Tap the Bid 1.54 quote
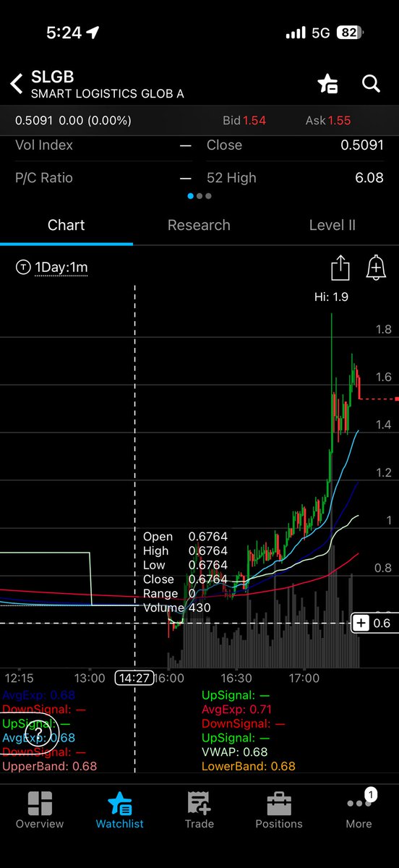Screen dimensions: 399x868 (x=244, y=121)
